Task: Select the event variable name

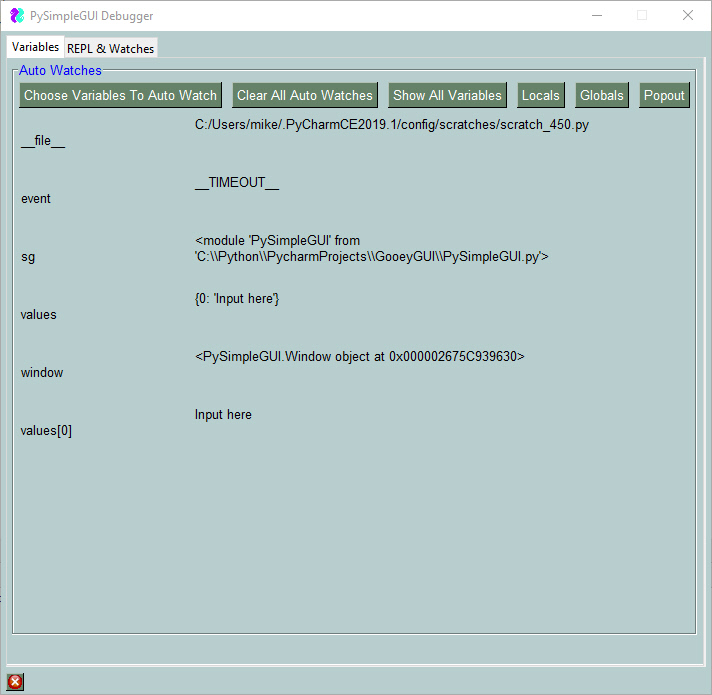Action: tap(36, 199)
